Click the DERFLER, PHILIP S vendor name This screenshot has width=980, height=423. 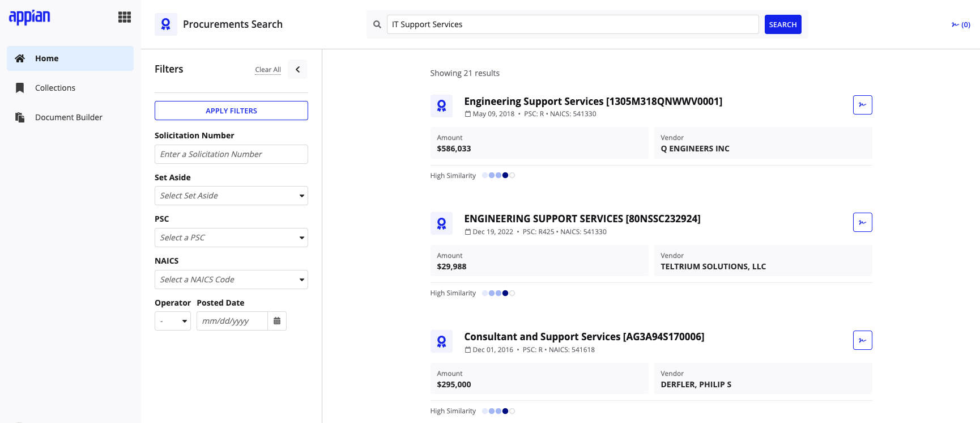[x=696, y=384]
